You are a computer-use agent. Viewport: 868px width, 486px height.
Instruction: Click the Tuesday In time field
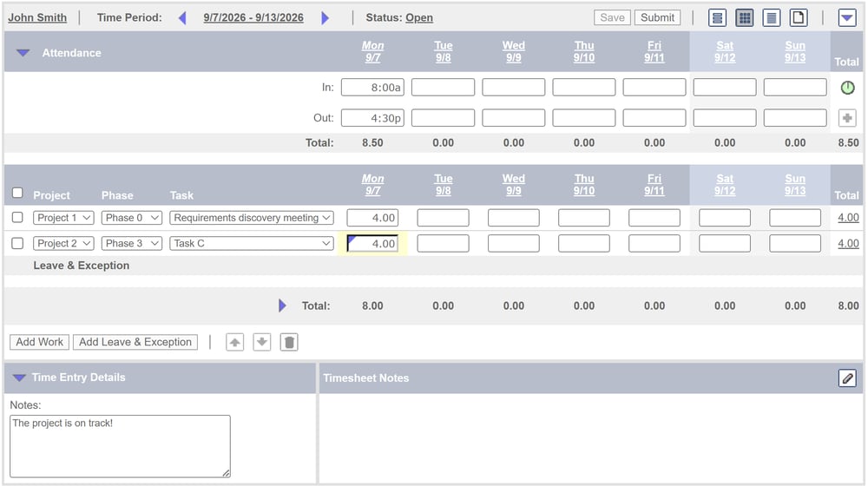pyautogui.click(x=443, y=88)
